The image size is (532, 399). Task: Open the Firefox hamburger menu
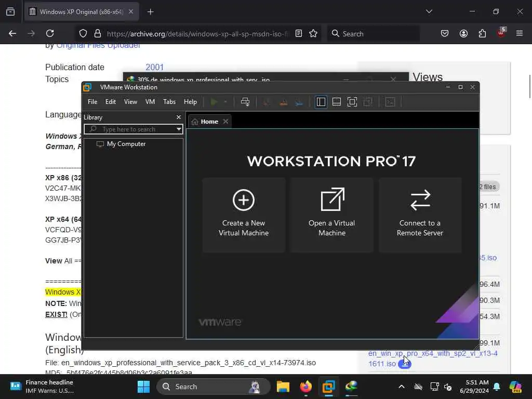[520, 34]
